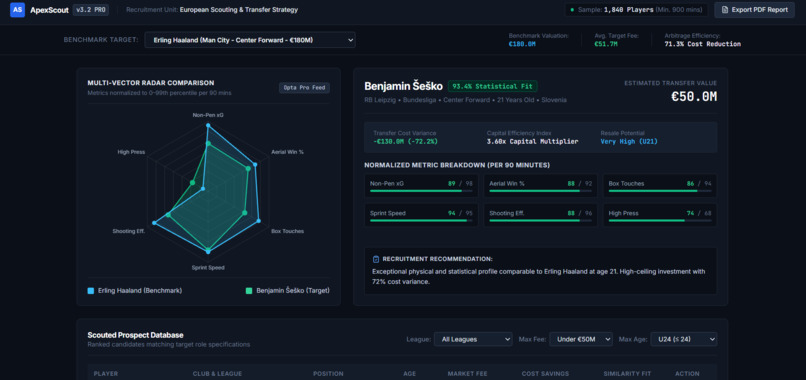Click the Multi-Vector Radar Comparison heading
This screenshot has height=380, width=806.
point(151,83)
